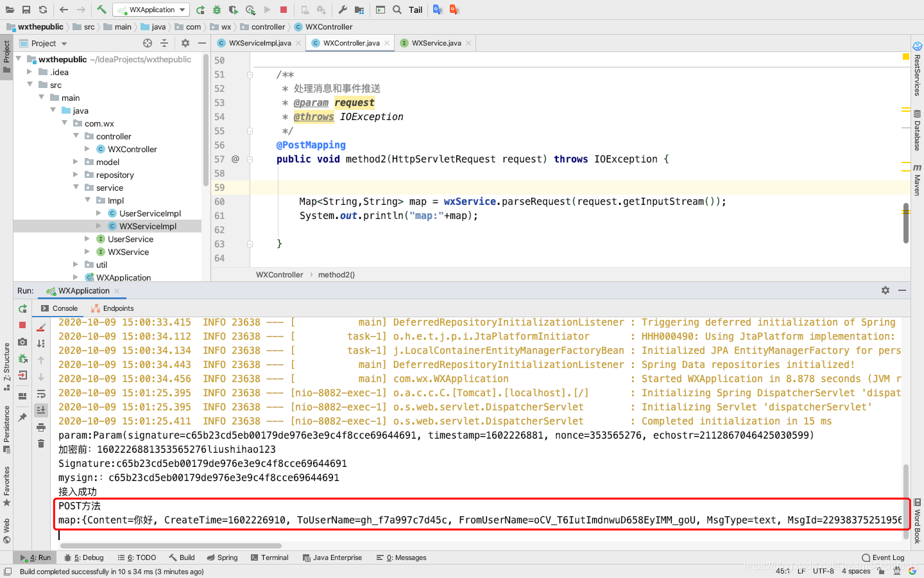Screen dimensions: 924x578
Task: Click the Search Everywhere magnifier icon
Action: pos(397,10)
